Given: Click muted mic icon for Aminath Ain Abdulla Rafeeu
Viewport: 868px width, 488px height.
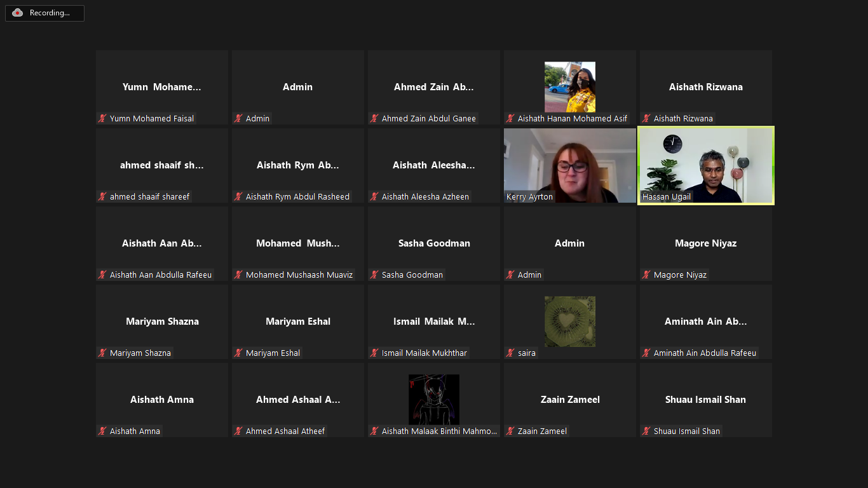Looking at the screenshot, I should 646,353.
